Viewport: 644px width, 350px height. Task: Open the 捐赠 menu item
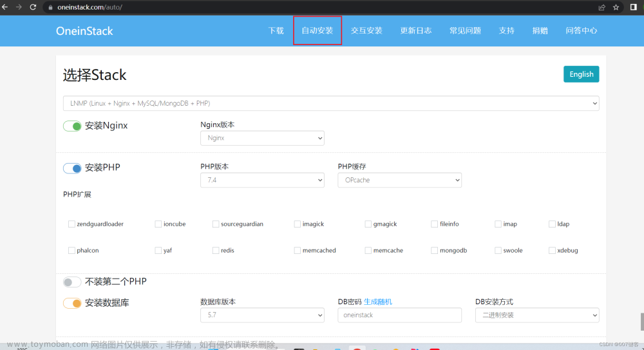click(540, 30)
